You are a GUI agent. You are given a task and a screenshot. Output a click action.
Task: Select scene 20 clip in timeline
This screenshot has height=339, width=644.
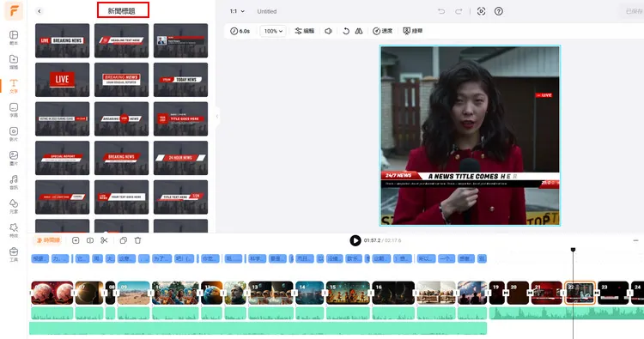pos(518,293)
